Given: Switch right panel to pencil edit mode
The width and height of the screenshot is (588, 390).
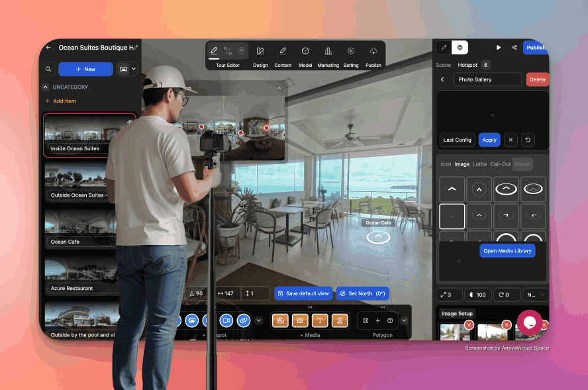Looking at the screenshot, I should pyautogui.click(x=444, y=48).
